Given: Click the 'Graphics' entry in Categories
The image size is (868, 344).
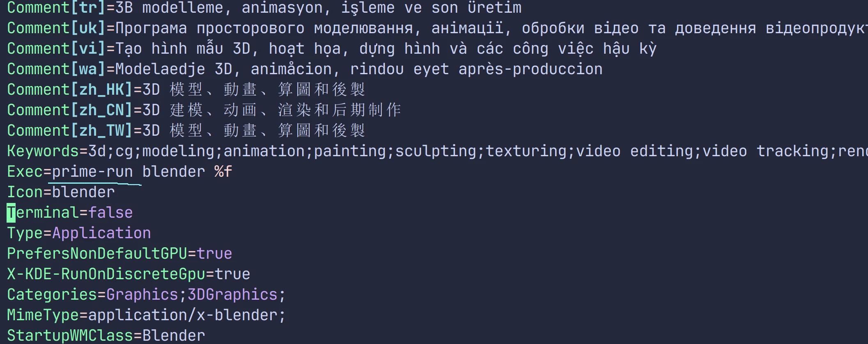Looking at the screenshot, I should (x=142, y=295).
